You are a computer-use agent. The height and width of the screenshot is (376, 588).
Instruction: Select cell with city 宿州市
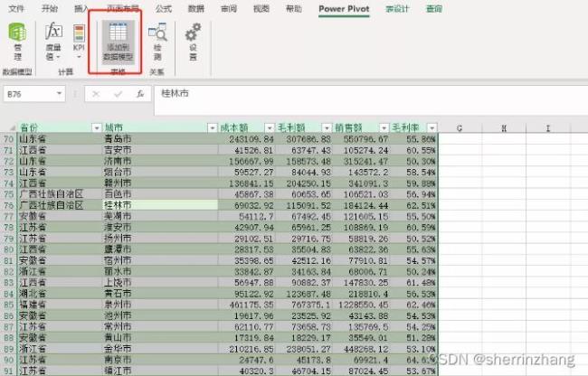tap(160, 260)
